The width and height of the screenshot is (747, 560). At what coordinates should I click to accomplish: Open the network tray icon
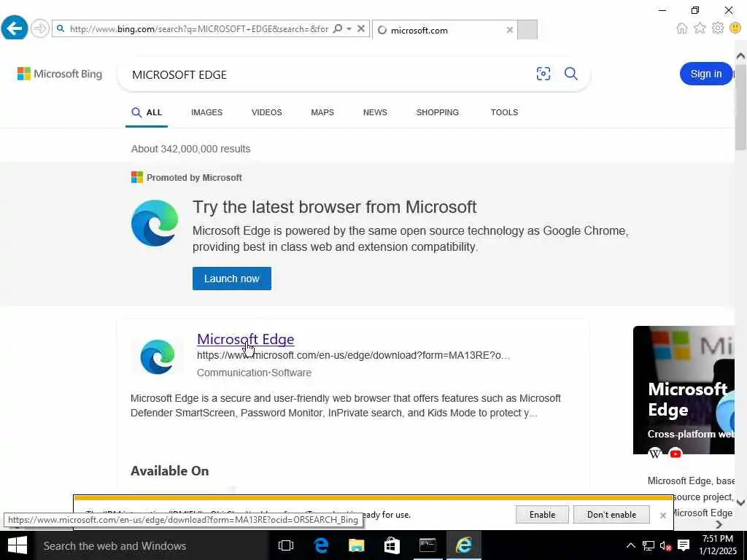point(648,545)
